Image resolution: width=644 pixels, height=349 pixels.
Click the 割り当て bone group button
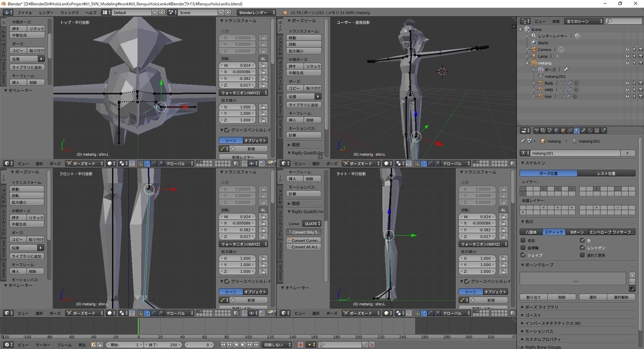coord(533,297)
